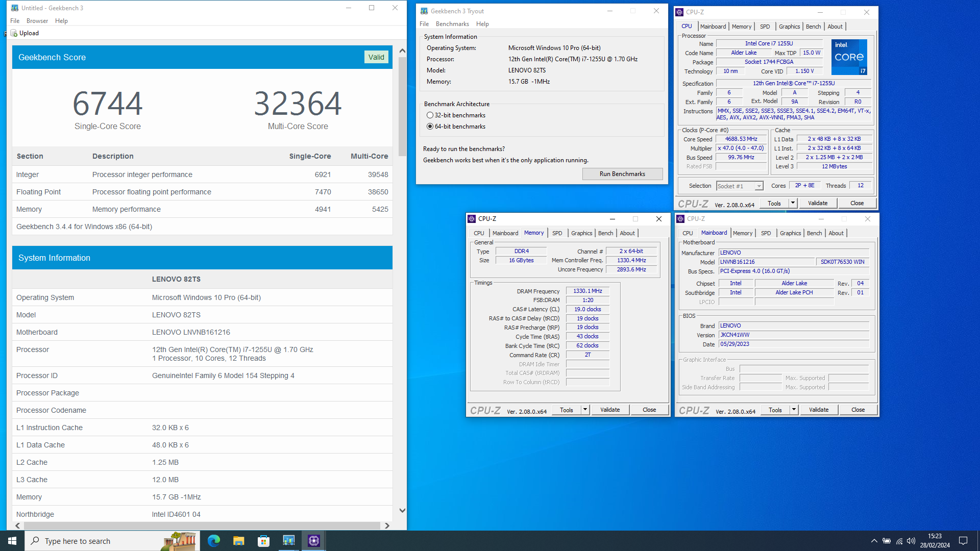Click scroll right arrow in Geekbench results

tap(387, 525)
